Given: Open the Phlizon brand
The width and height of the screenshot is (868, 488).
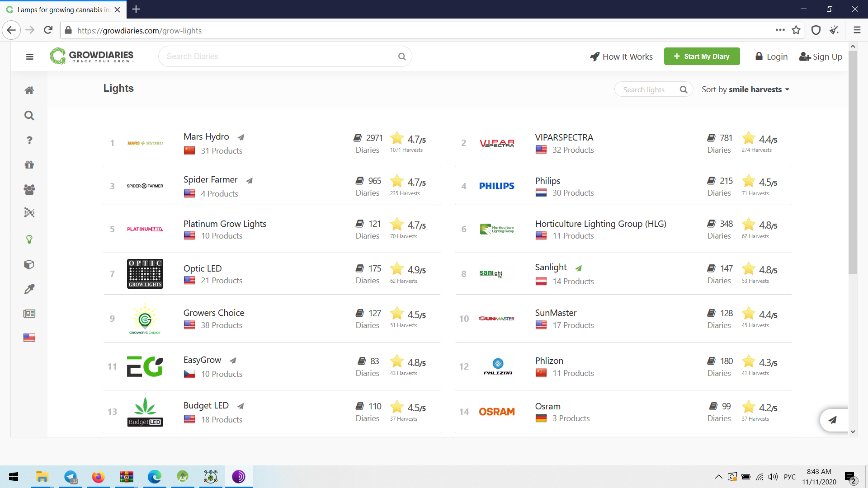Looking at the screenshot, I should point(549,361).
